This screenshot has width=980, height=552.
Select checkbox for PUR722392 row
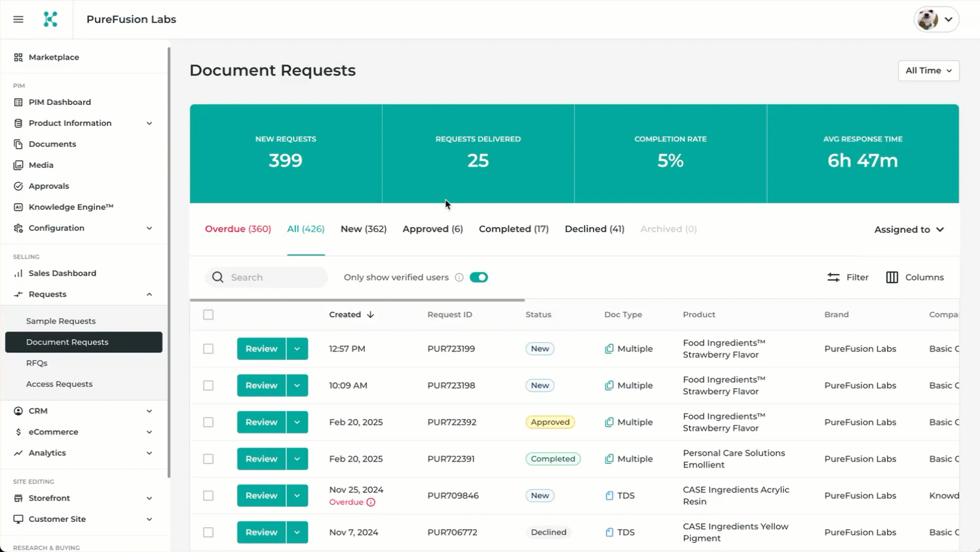[208, 422]
